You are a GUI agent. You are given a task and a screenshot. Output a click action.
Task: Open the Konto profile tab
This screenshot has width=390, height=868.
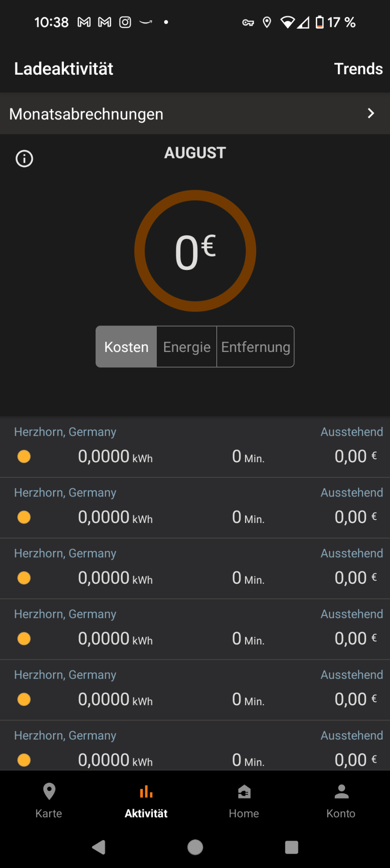[x=341, y=800]
